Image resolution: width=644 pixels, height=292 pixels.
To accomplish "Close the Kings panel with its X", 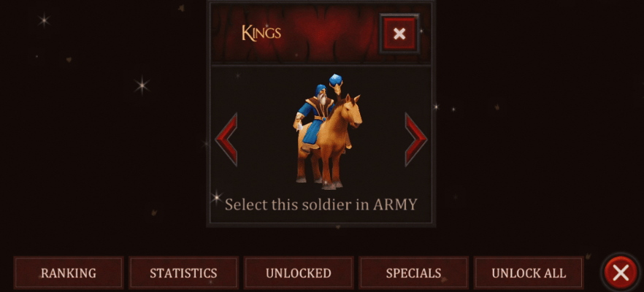I will tap(399, 34).
